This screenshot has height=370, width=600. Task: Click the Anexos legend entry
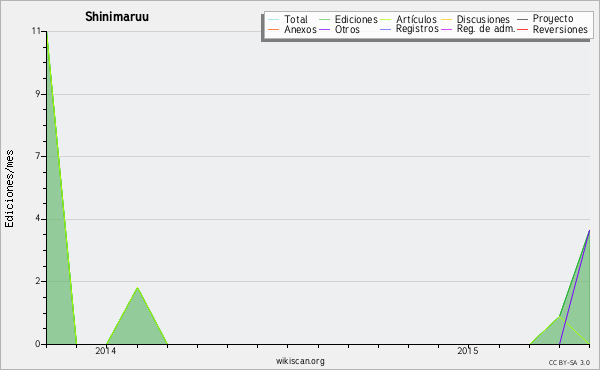click(x=292, y=29)
